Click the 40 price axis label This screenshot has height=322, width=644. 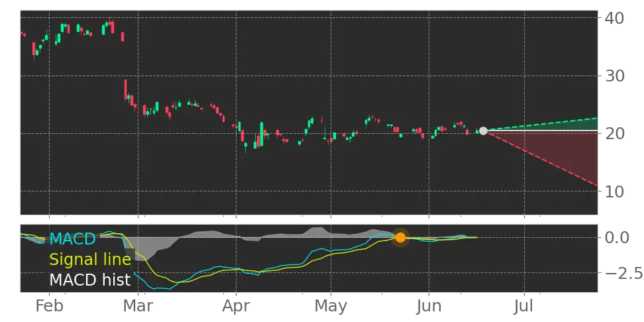(615, 18)
